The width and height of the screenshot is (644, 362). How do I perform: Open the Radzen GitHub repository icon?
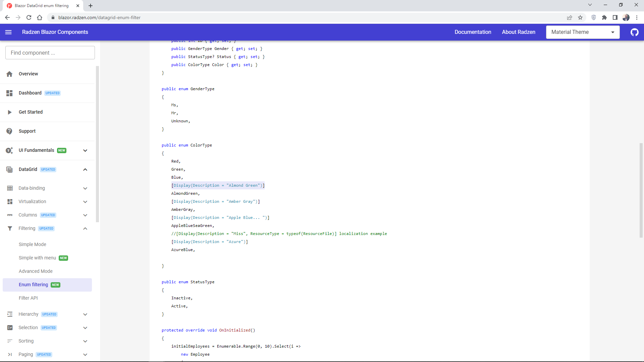coord(634,32)
